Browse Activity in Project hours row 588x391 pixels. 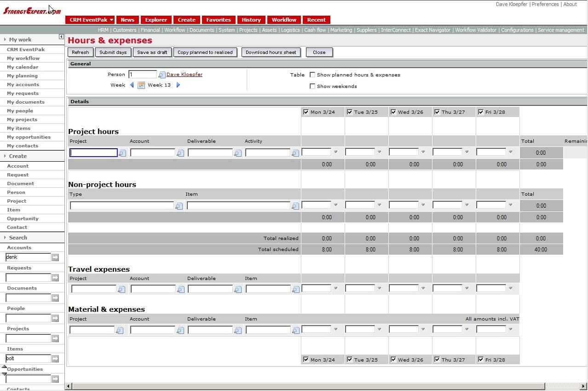pyautogui.click(x=295, y=153)
